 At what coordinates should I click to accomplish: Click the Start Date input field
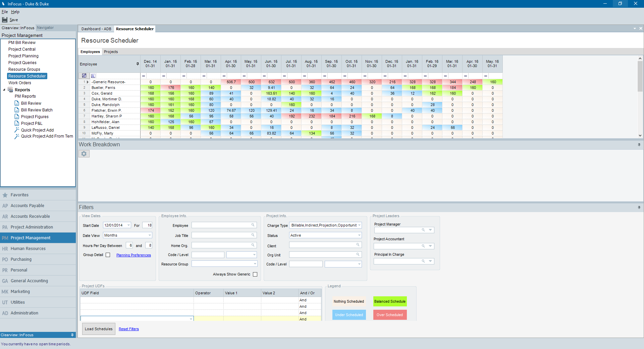click(114, 226)
